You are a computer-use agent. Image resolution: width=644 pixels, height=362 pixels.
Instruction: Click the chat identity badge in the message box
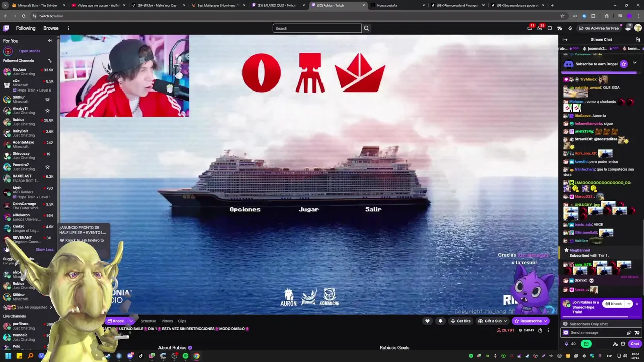coord(566,333)
